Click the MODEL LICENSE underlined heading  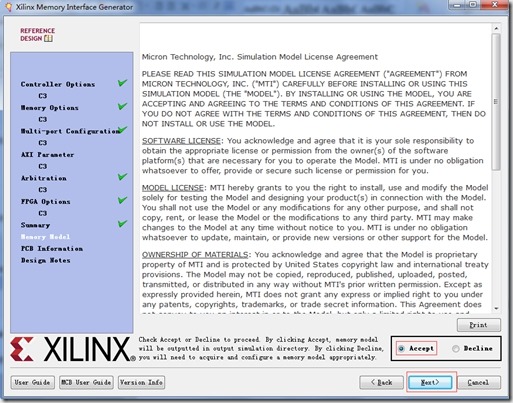pyautogui.click(x=173, y=188)
